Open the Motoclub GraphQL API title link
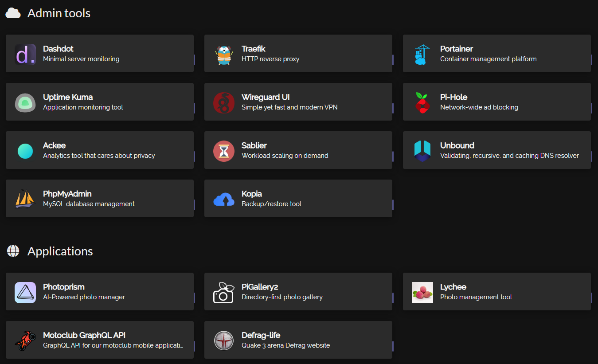Screen dimensions: 598x364 coord(84,335)
